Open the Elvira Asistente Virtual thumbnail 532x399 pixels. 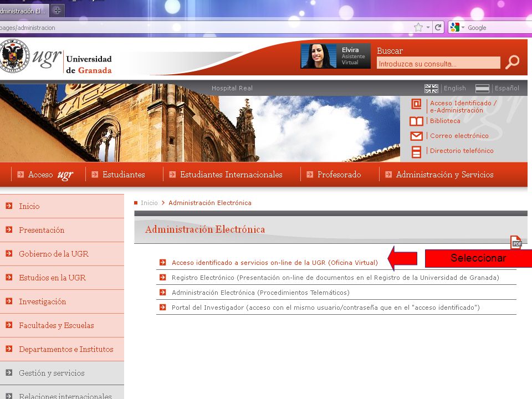click(336, 56)
